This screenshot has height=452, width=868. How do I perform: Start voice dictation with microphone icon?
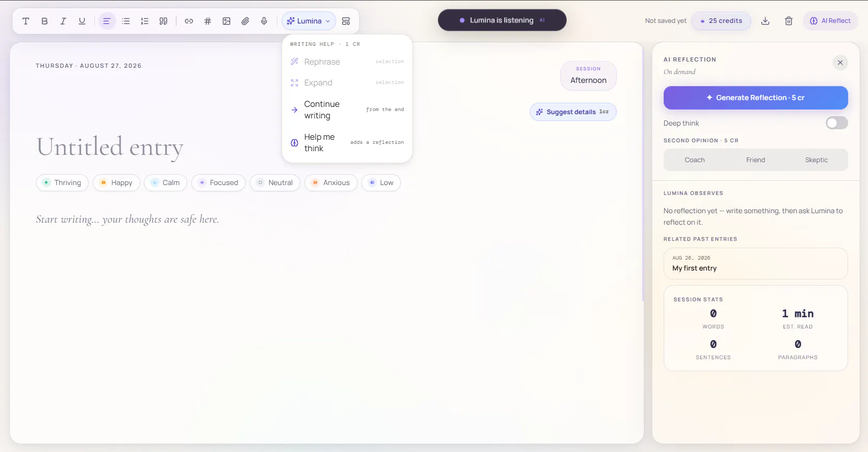click(x=264, y=21)
